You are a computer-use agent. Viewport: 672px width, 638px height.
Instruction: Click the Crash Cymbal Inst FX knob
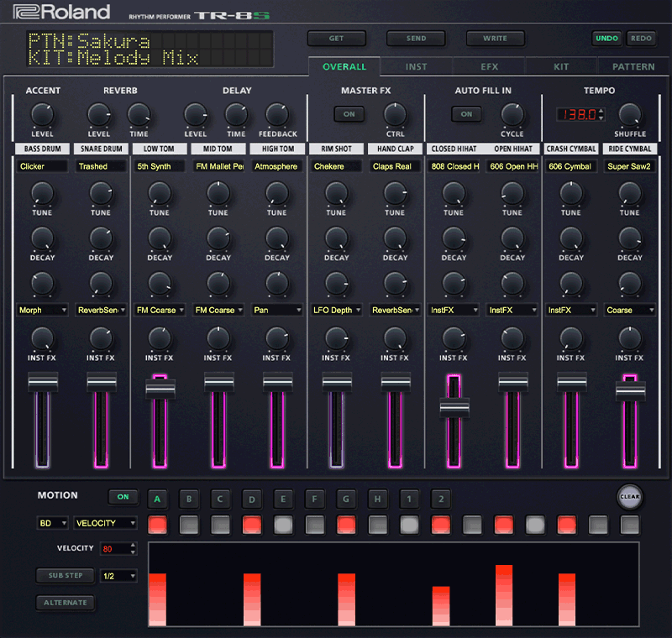tap(571, 338)
